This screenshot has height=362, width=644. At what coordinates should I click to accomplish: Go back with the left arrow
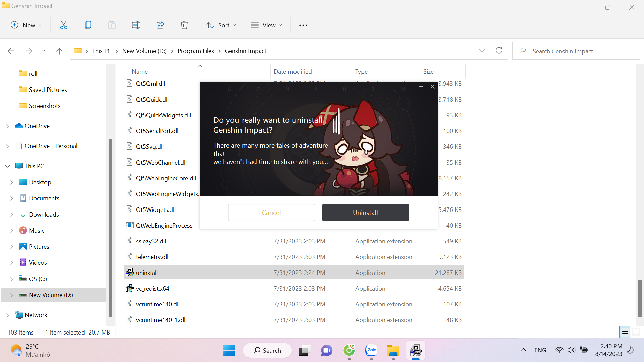tap(11, 51)
